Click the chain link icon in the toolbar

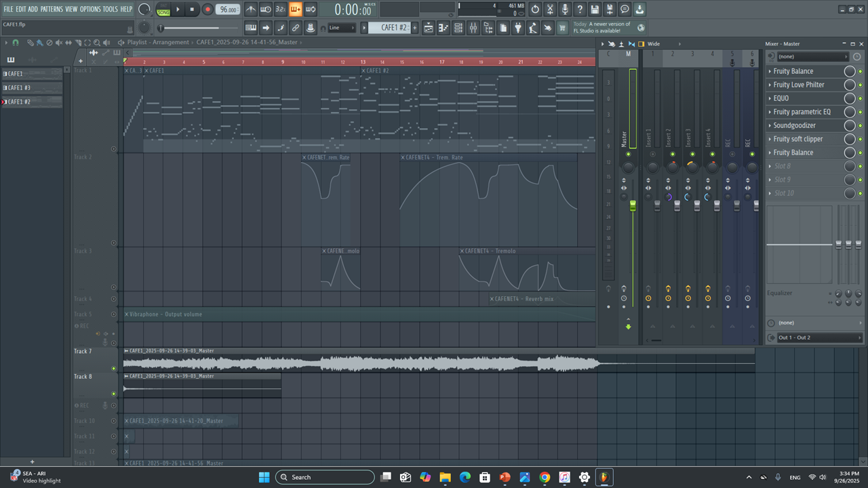[296, 28]
